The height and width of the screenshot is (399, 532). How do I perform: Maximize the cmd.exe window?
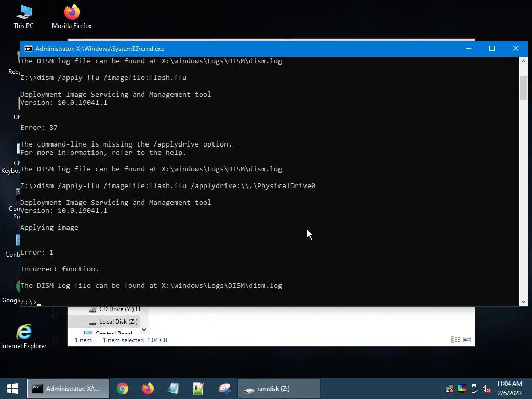(492, 48)
